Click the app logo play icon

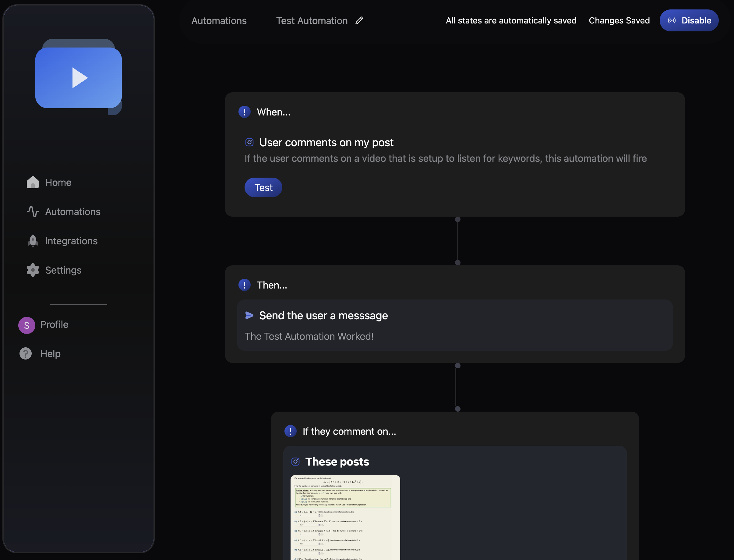(x=79, y=78)
